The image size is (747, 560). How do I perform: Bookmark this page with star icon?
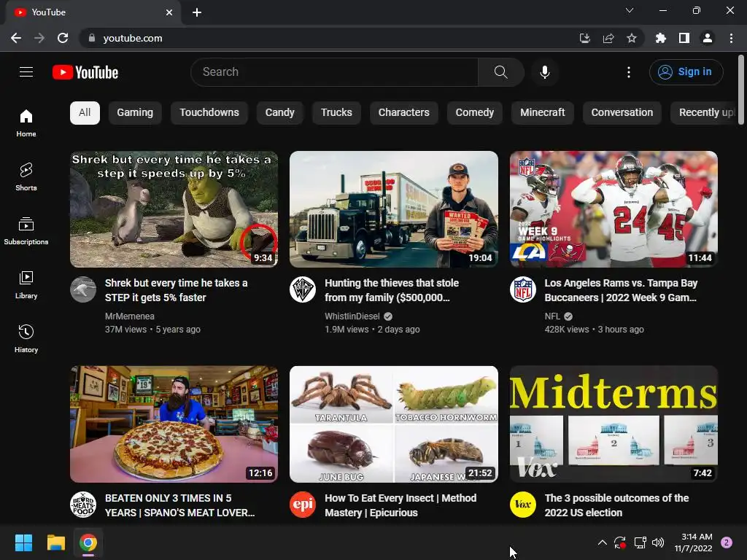coord(631,38)
